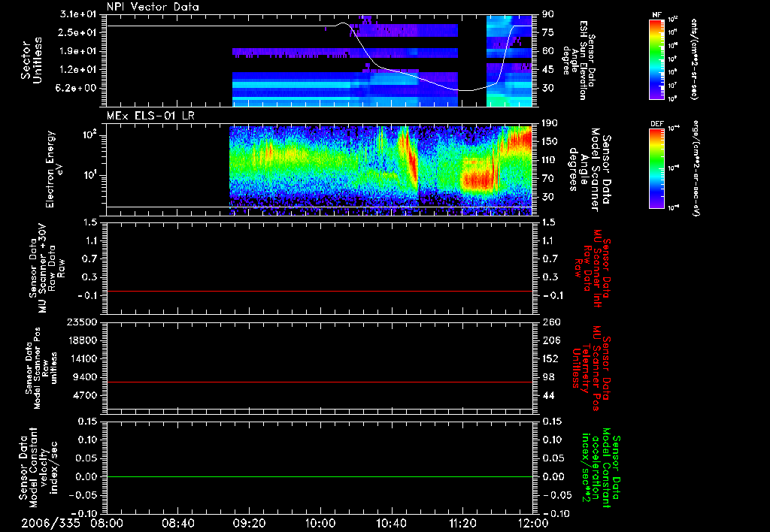Viewport: 770px width, 532px height.
Task: Click the "Electron Energy eV" axis label
Action: [x=55, y=169]
